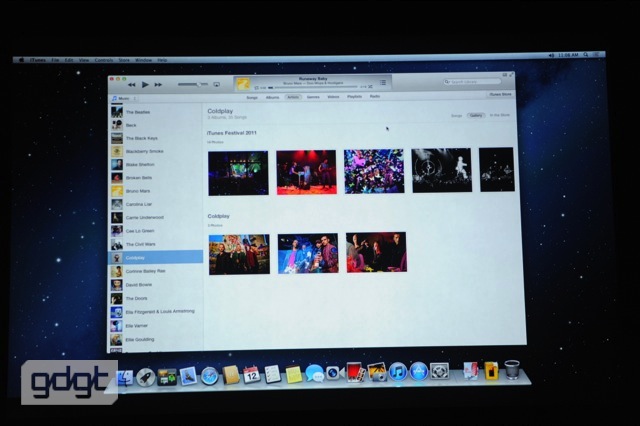Select David Bowie artist row
Viewport: 640px width, 426px height.
coord(156,285)
